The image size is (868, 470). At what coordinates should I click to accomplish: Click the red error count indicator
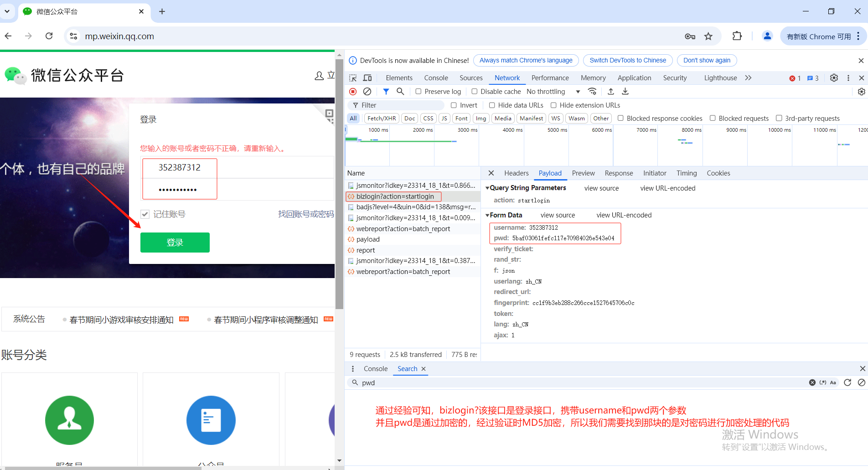pyautogui.click(x=795, y=78)
